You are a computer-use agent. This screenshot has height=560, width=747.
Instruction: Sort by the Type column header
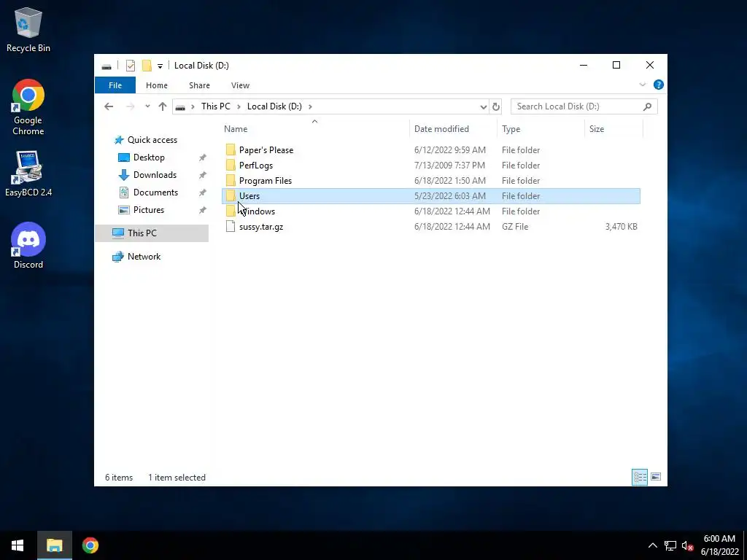pos(541,129)
